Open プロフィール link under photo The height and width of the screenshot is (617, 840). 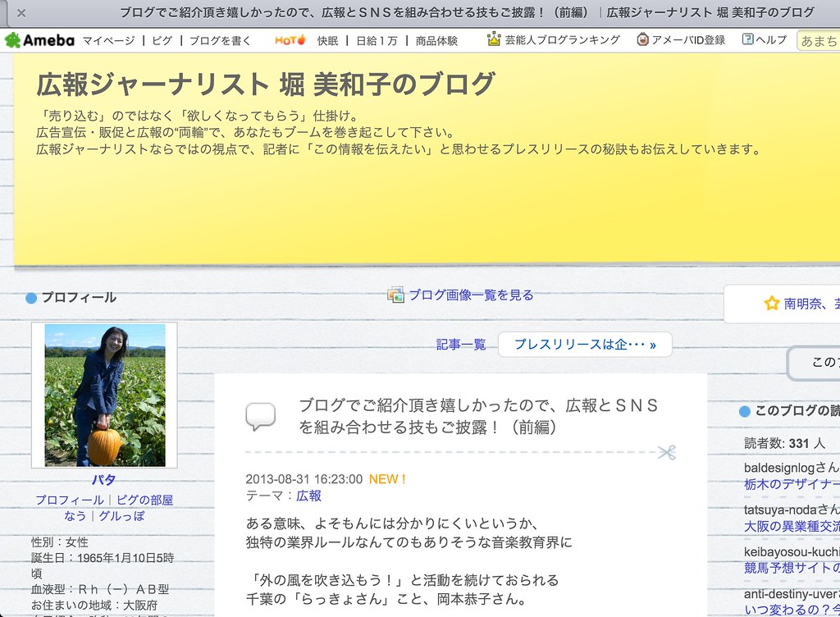point(70,500)
